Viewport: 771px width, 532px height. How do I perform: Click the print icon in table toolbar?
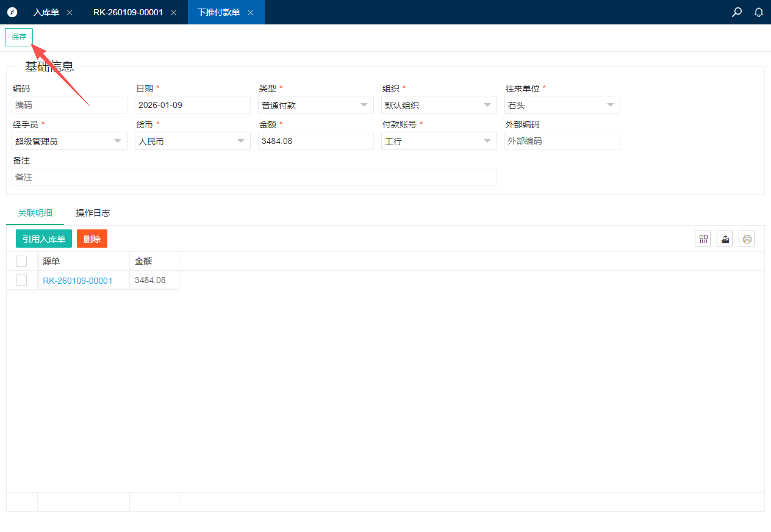(x=747, y=239)
